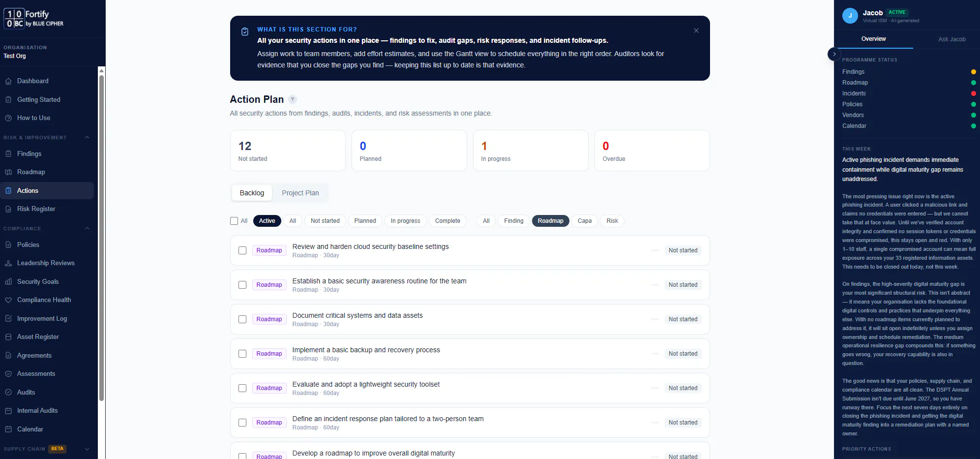980x459 pixels.
Task: Click the Risk Register document icon
Action: coord(8,209)
